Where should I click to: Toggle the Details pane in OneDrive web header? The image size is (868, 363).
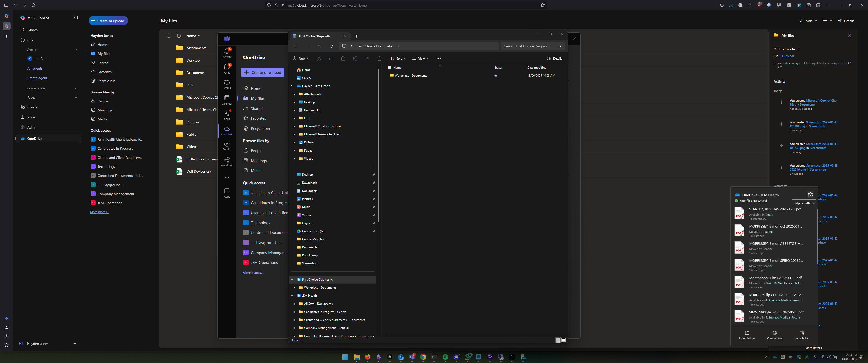point(846,21)
